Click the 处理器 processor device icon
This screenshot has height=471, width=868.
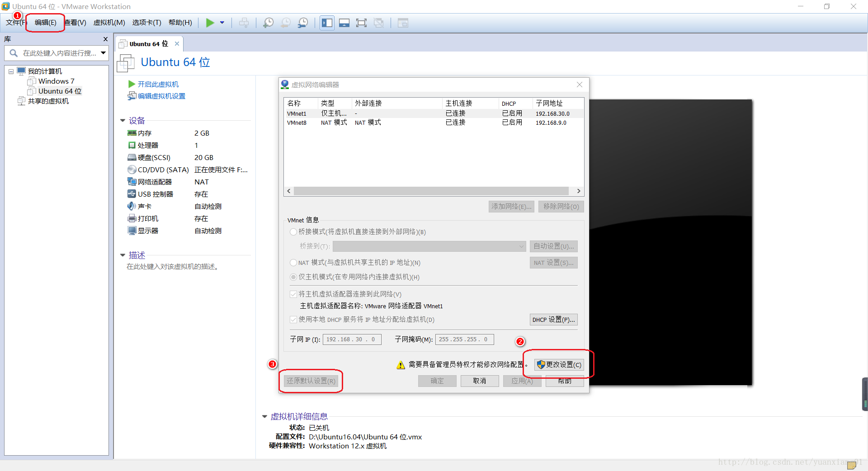(x=132, y=145)
